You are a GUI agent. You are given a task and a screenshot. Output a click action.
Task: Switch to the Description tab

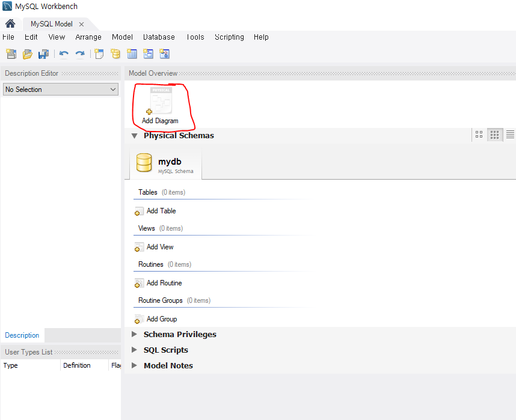coord(22,335)
